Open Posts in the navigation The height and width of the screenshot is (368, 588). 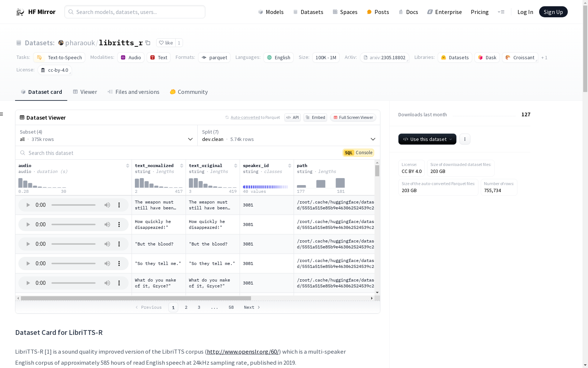coord(378,12)
